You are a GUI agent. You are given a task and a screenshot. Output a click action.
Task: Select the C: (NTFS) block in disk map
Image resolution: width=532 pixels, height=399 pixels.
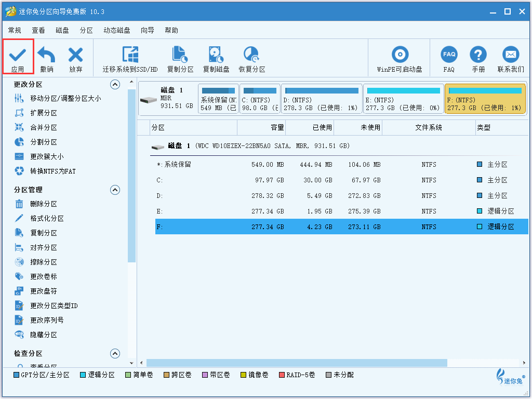click(260, 99)
